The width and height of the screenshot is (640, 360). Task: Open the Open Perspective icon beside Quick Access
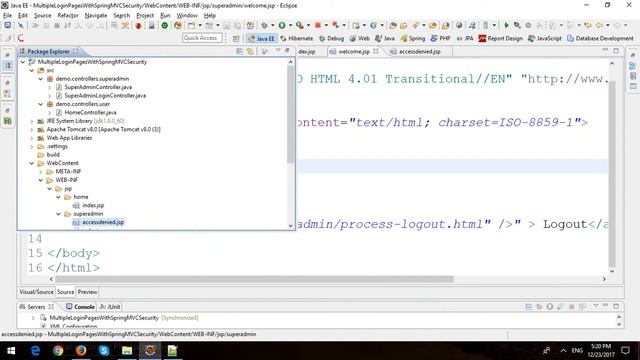click(236, 38)
